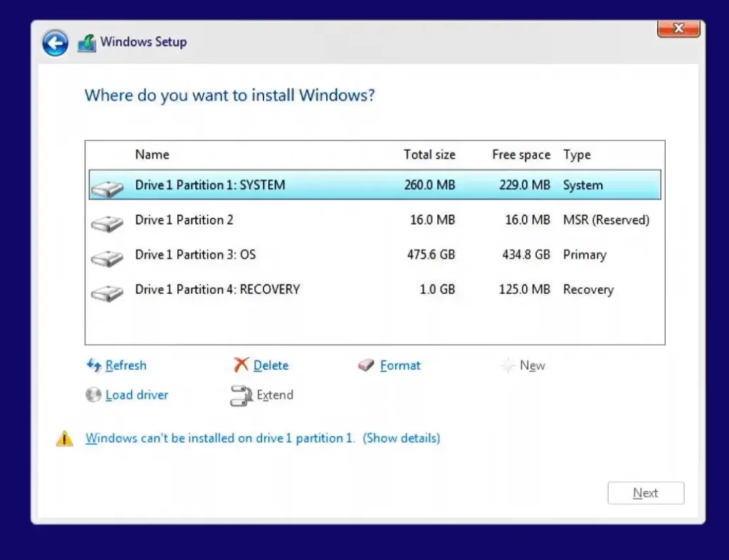Click the 260.0 MB total size value
The image size is (729, 560).
click(x=429, y=185)
